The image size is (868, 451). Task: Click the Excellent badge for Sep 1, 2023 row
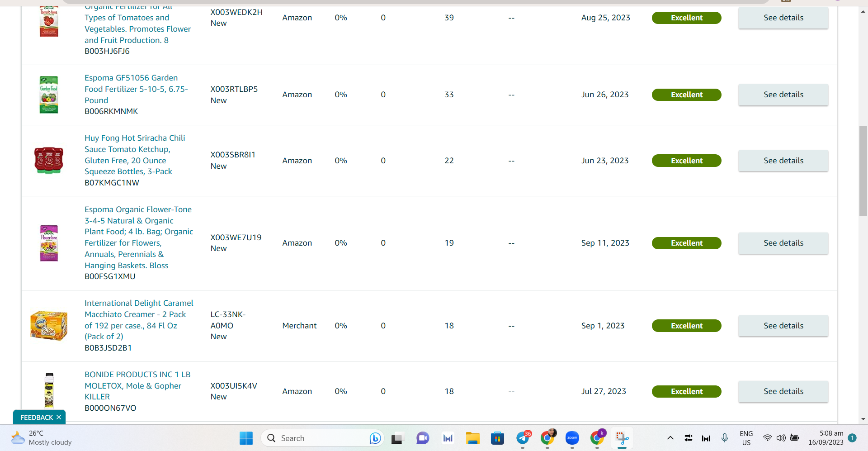pyautogui.click(x=686, y=326)
